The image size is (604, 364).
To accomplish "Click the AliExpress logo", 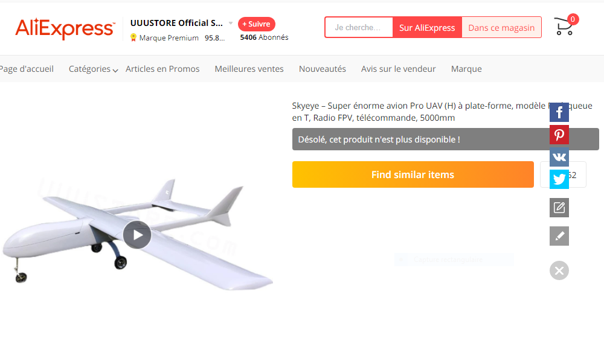I will (65, 28).
